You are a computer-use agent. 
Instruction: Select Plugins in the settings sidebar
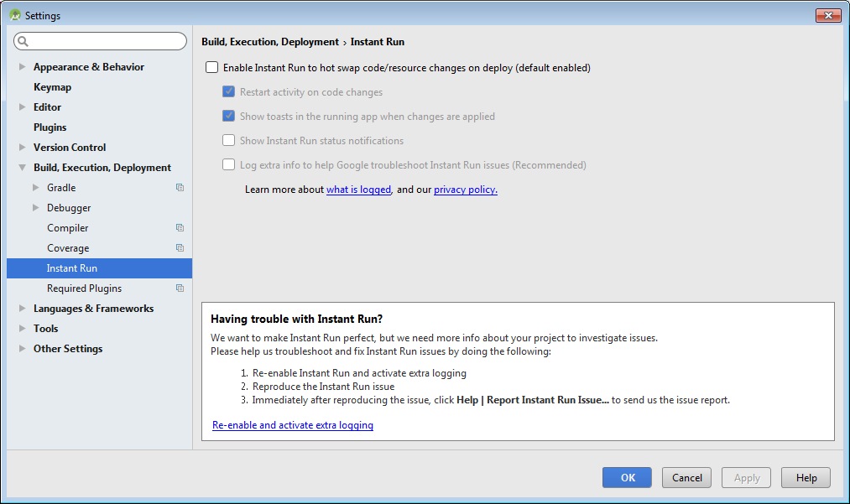coord(50,127)
